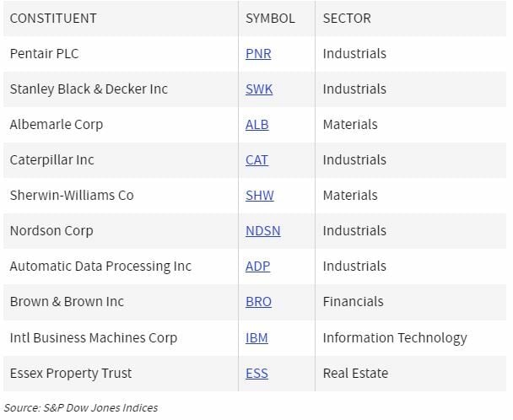Click the SYMBOL column header
Screen dimensions: 513x420
(x=270, y=18)
